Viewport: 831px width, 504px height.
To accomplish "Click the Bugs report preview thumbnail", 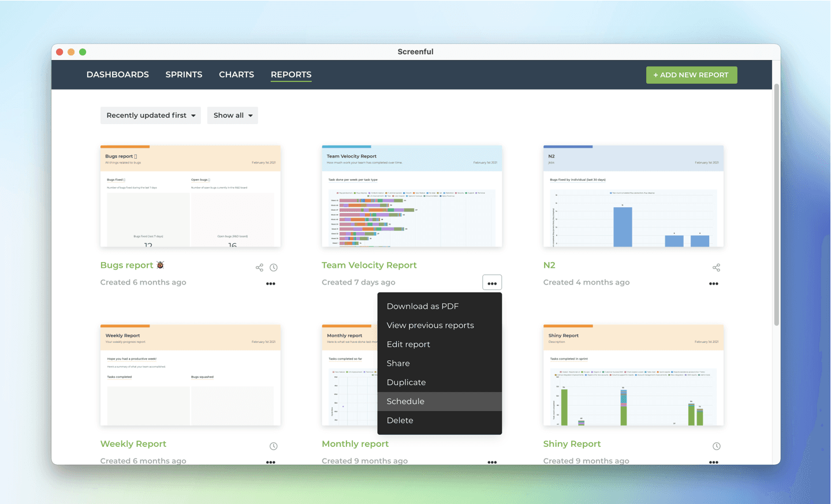I will tap(191, 196).
